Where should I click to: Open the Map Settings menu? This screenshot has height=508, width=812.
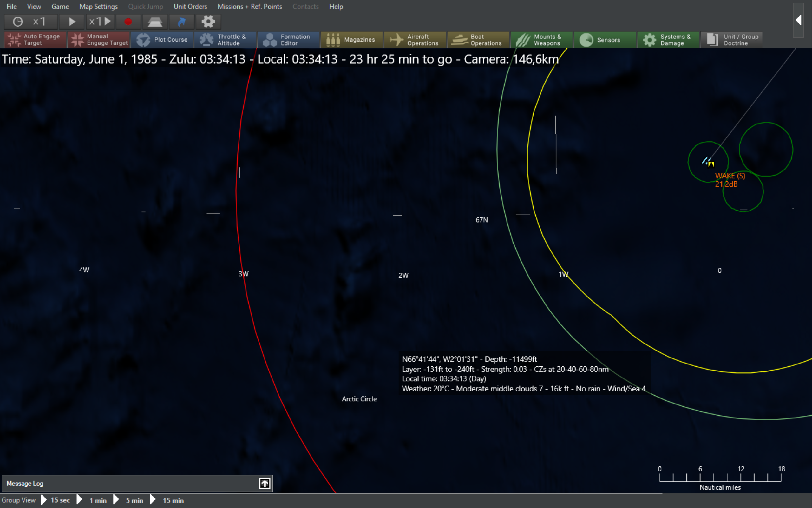pos(98,6)
